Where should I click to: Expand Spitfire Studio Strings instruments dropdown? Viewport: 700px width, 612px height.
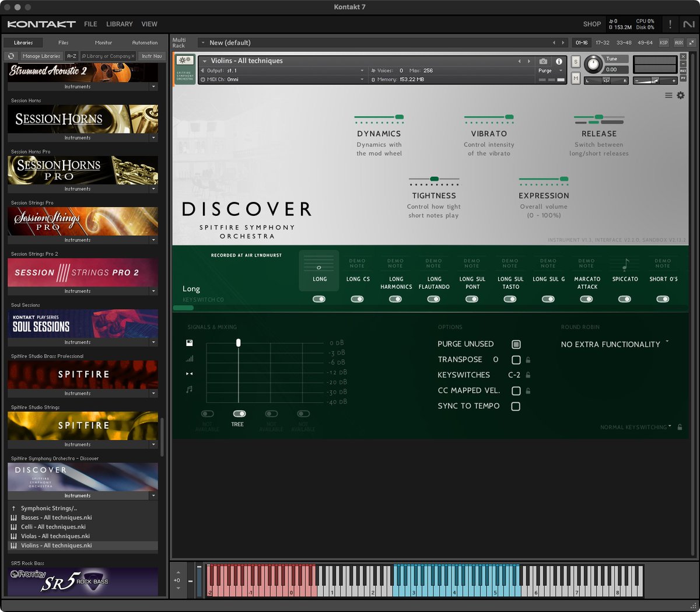(153, 445)
